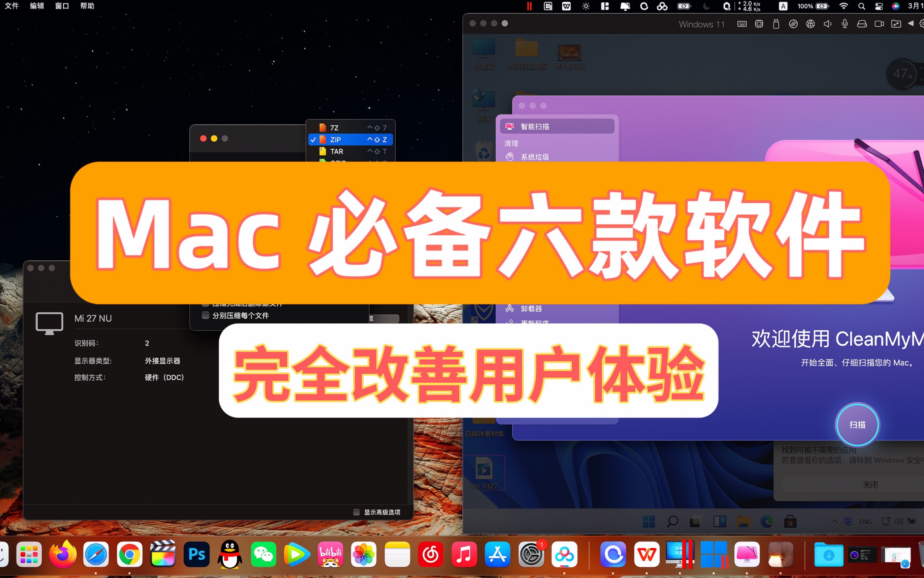The height and width of the screenshot is (578, 924).
Task: Click the shared folders icon in Parallels toolbar
Action: coord(896,24)
